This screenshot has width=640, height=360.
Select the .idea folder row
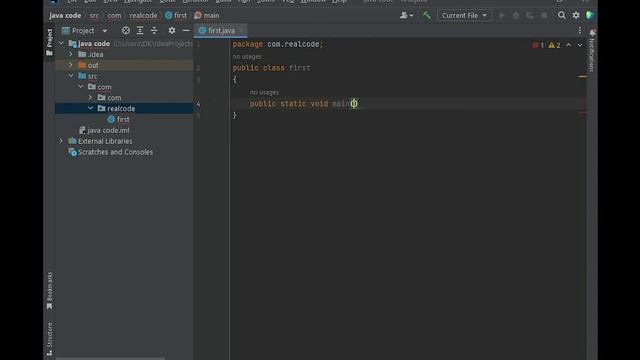[124, 54]
